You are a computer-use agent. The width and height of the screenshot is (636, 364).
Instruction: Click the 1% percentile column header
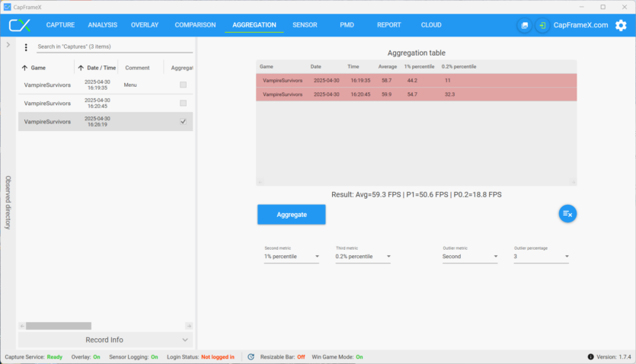pyautogui.click(x=419, y=66)
